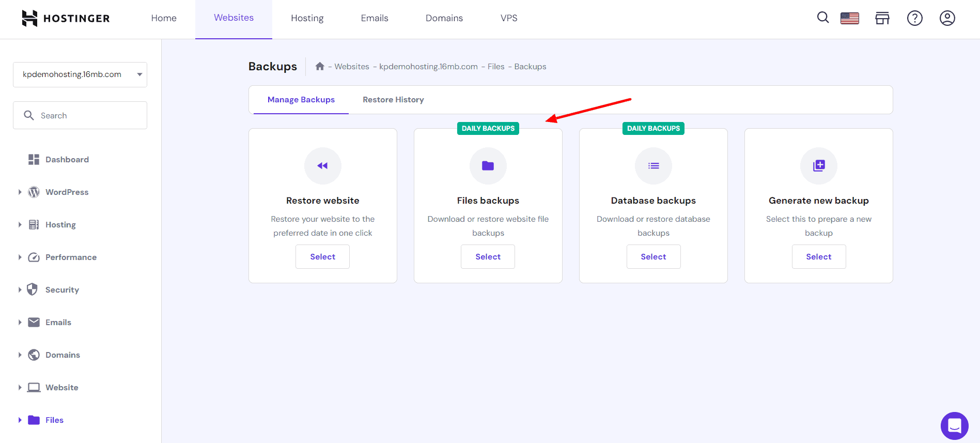
Task: Click the Files backups folder icon
Action: click(x=488, y=166)
